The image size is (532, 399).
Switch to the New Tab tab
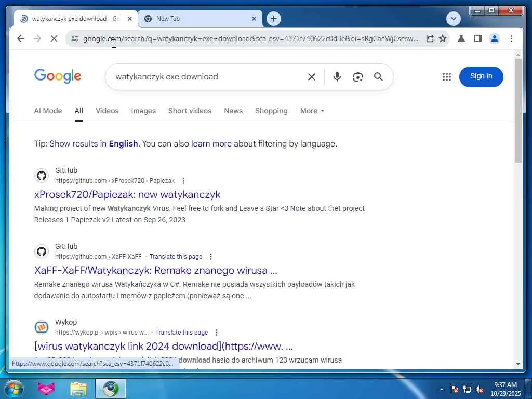[200, 19]
